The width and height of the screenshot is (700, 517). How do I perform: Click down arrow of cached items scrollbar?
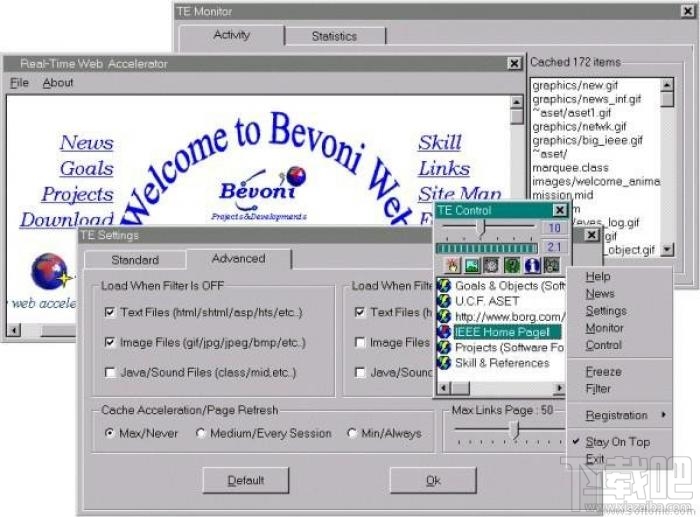[667, 249]
